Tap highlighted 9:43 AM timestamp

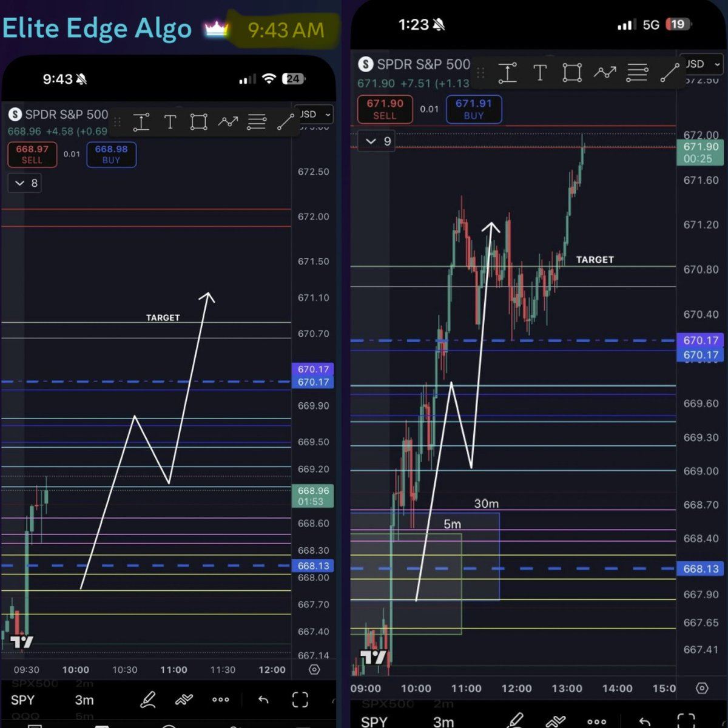(286, 29)
